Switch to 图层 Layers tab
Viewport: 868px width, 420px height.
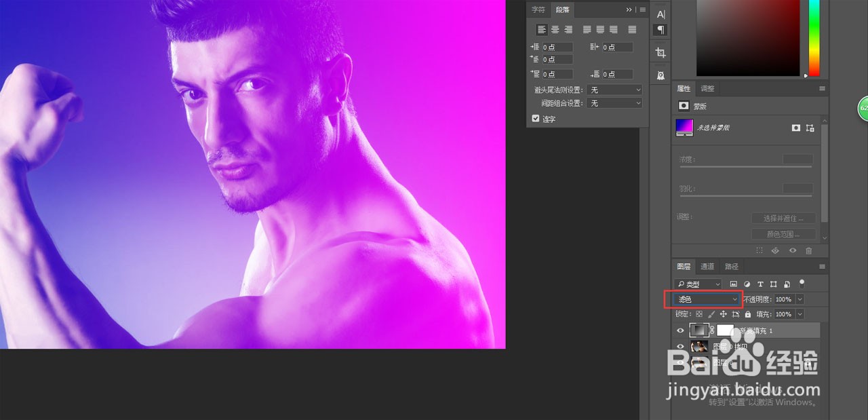(x=684, y=267)
